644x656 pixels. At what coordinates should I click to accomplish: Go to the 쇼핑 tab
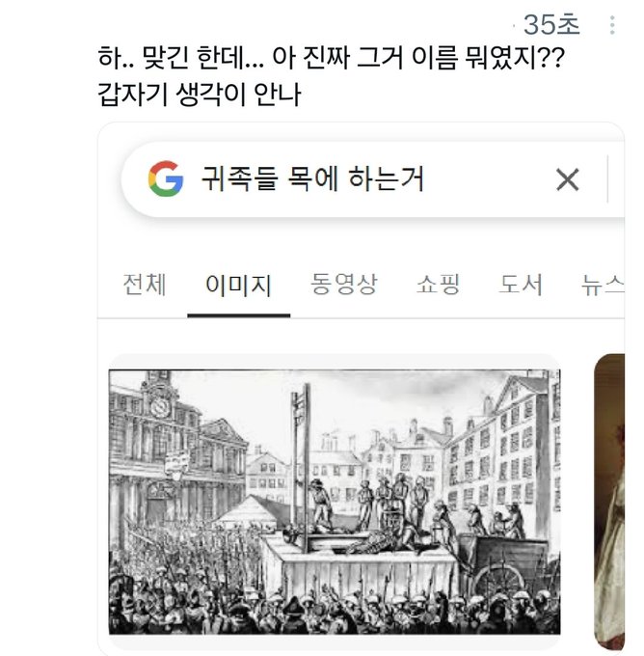click(438, 285)
